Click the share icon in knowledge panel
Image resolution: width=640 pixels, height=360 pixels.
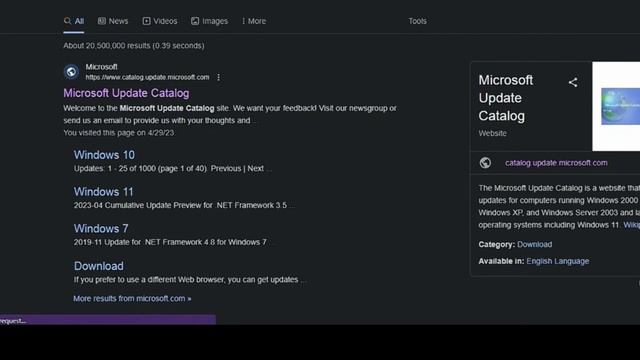[573, 82]
